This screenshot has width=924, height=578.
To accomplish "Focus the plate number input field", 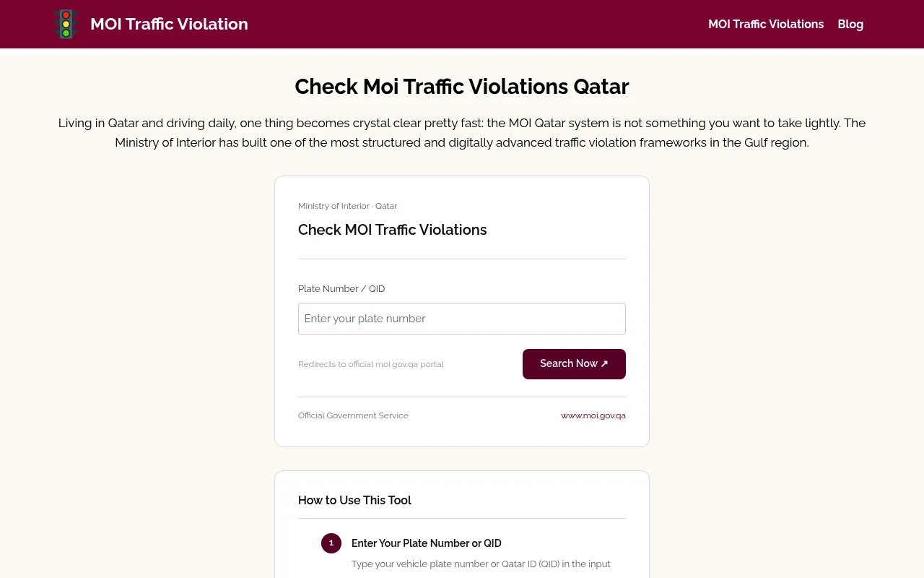I will coord(462,319).
